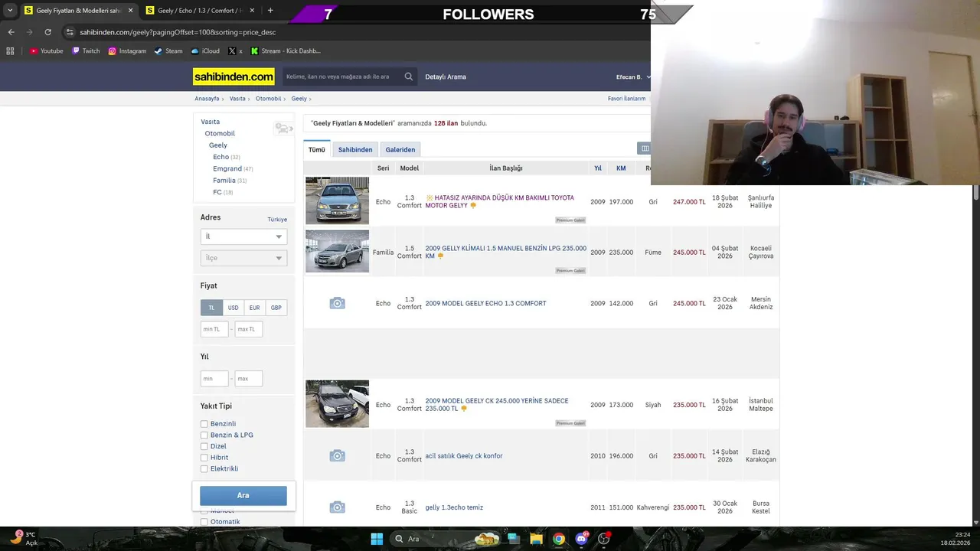Select GBP currency
The width and height of the screenshot is (980, 551).
click(x=276, y=308)
